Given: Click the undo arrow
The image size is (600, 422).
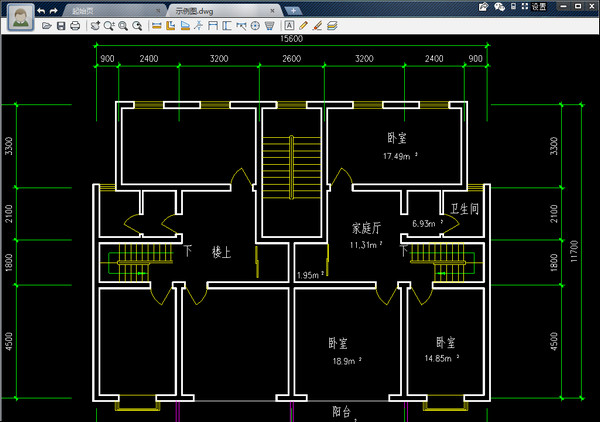Looking at the screenshot, I should point(40,9).
